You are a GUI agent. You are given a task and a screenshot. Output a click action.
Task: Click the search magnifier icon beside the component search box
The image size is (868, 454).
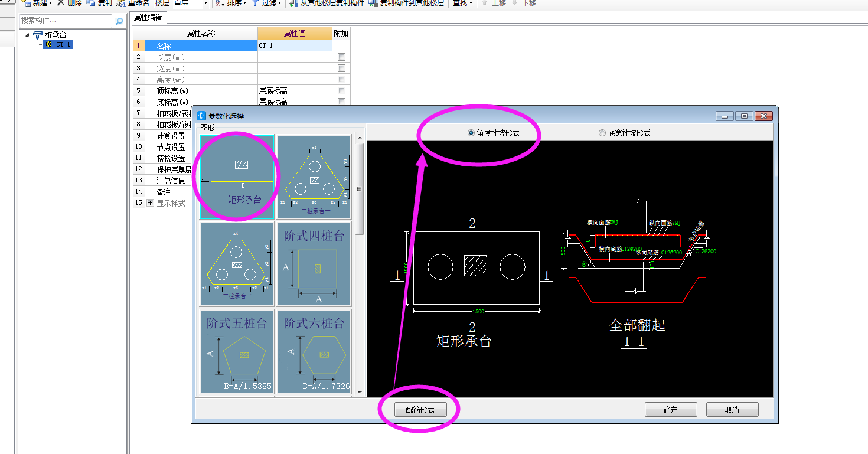click(119, 21)
